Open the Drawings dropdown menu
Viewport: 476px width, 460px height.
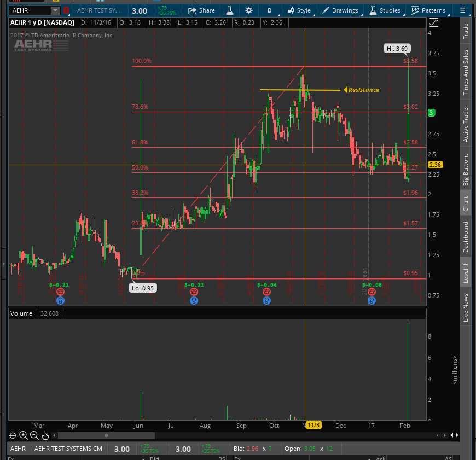click(x=342, y=10)
